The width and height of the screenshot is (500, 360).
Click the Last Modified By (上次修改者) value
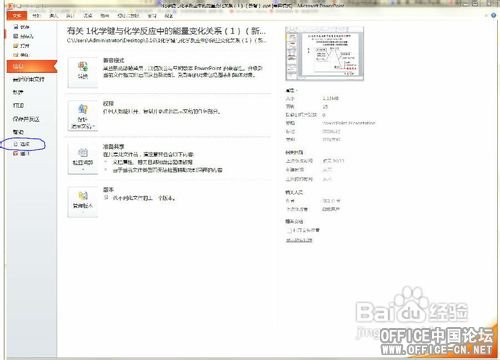331,209
